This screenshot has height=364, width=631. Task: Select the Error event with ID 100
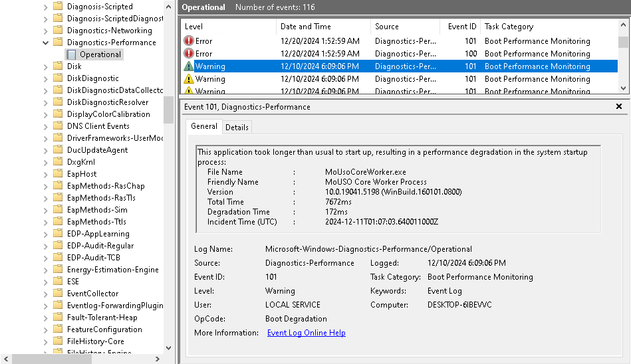tap(399, 54)
